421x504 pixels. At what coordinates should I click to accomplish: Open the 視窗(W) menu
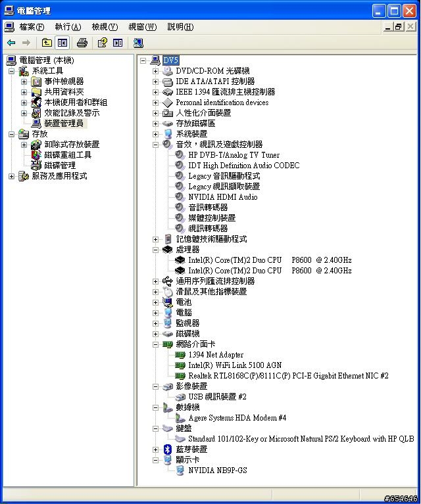click(143, 27)
